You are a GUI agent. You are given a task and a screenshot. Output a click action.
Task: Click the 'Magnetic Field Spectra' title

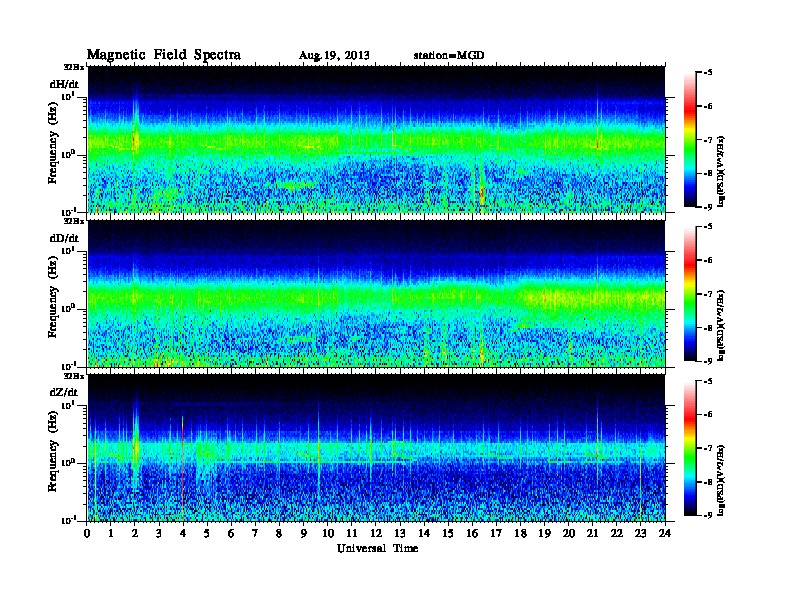click(x=164, y=55)
